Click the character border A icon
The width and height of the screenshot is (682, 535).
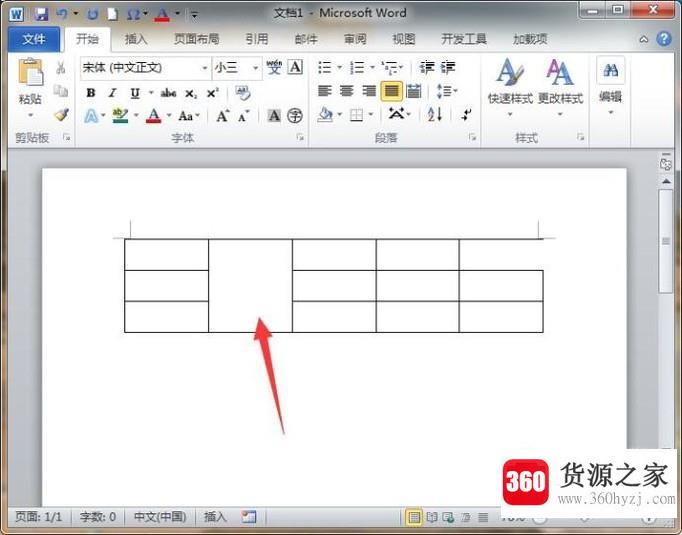click(x=295, y=67)
